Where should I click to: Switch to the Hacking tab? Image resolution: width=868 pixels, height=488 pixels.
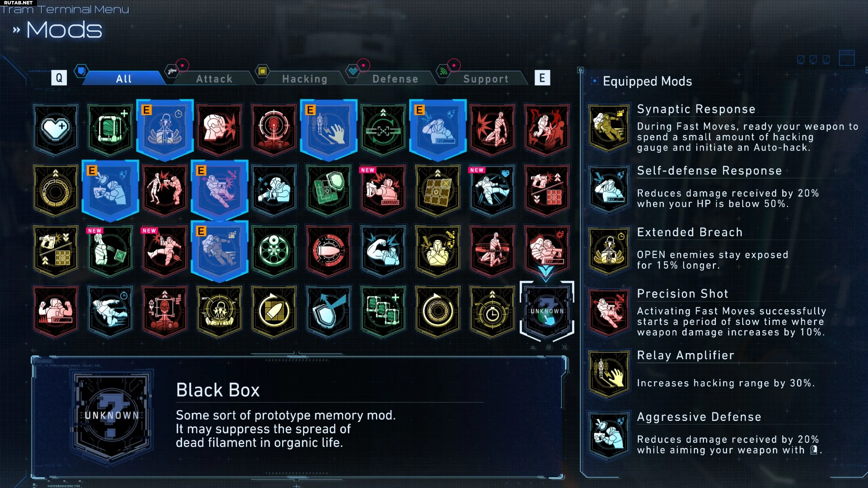coord(305,79)
